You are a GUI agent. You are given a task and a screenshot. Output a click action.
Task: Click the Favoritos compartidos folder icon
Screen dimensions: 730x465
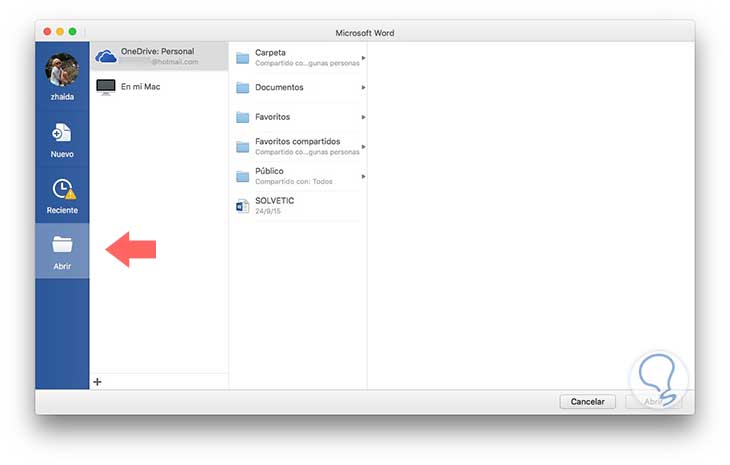click(x=243, y=147)
